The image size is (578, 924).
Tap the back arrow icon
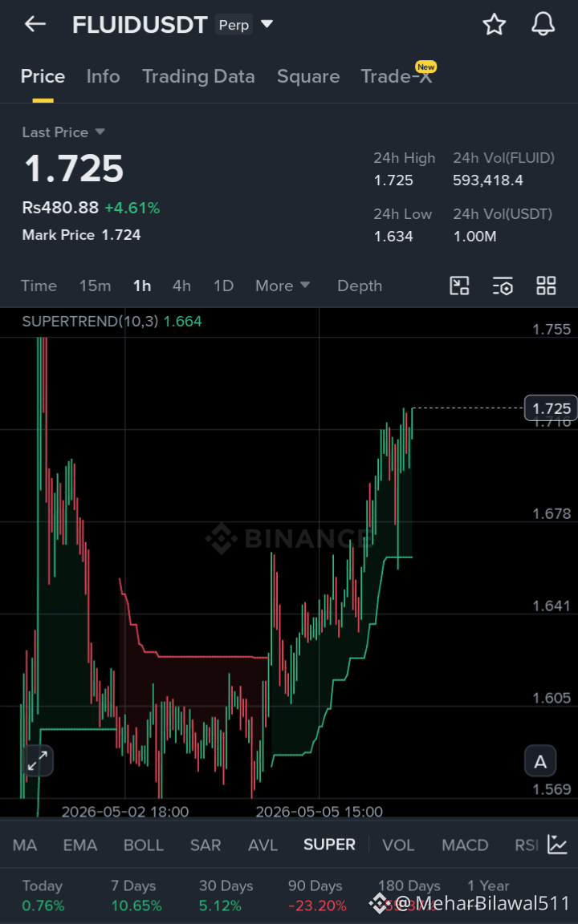[35, 24]
